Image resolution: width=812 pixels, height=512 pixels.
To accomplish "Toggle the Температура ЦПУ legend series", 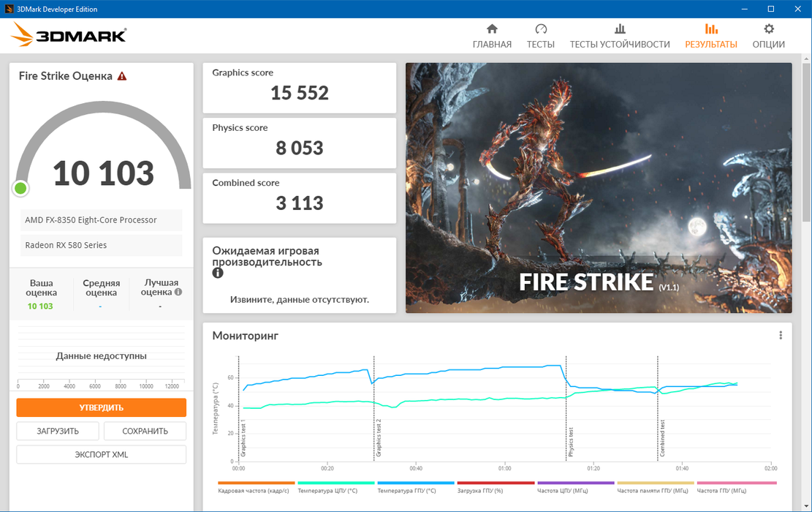I will [335, 488].
